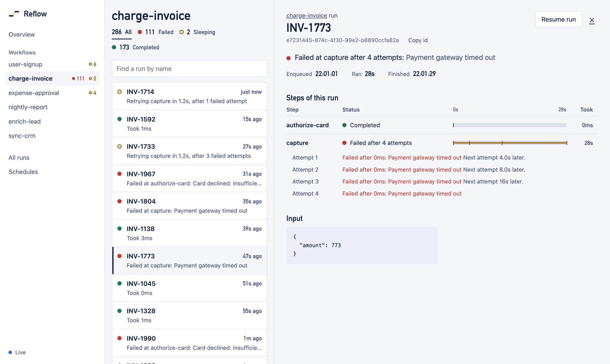Screen dimensions: 610x364
Task: Click the blue Live indicator dot
Action: tap(10, 352)
